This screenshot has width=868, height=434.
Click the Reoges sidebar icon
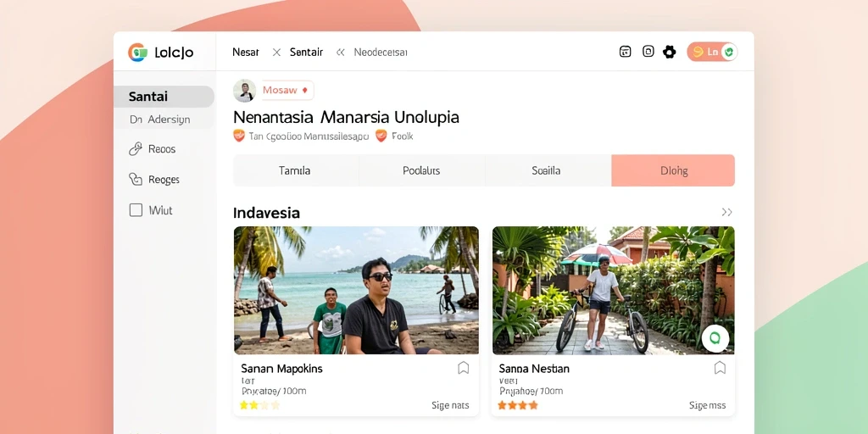[135, 179]
